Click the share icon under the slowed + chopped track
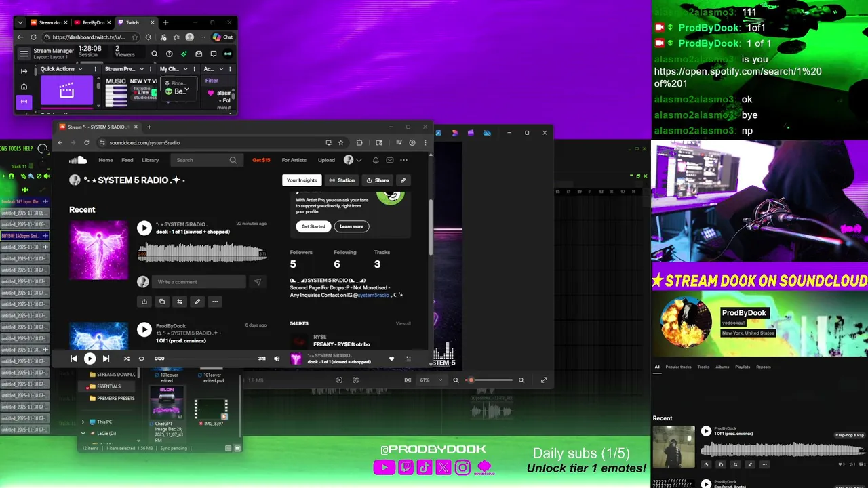868x488 pixels. click(144, 302)
